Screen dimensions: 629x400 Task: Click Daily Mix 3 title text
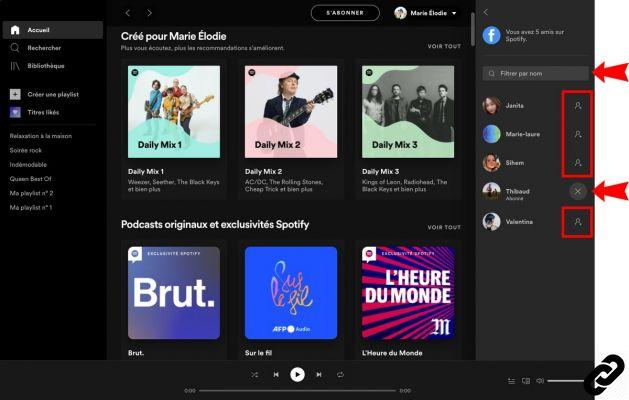(381, 171)
